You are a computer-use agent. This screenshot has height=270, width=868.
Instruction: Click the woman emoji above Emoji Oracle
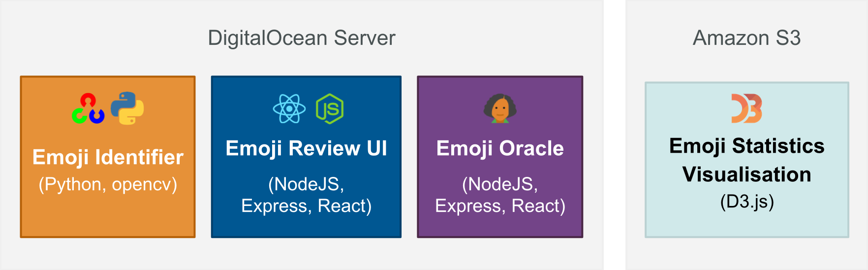pyautogui.click(x=500, y=108)
